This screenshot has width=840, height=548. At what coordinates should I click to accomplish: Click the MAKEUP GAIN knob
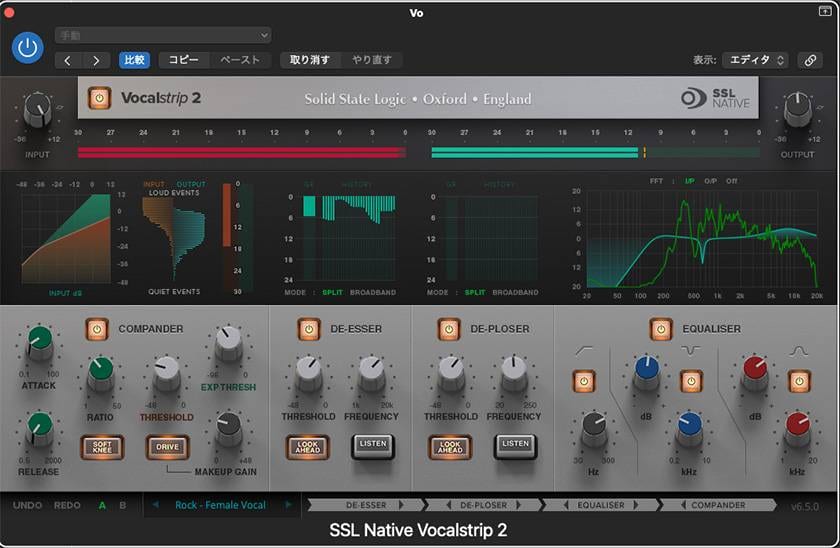(229, 429)
